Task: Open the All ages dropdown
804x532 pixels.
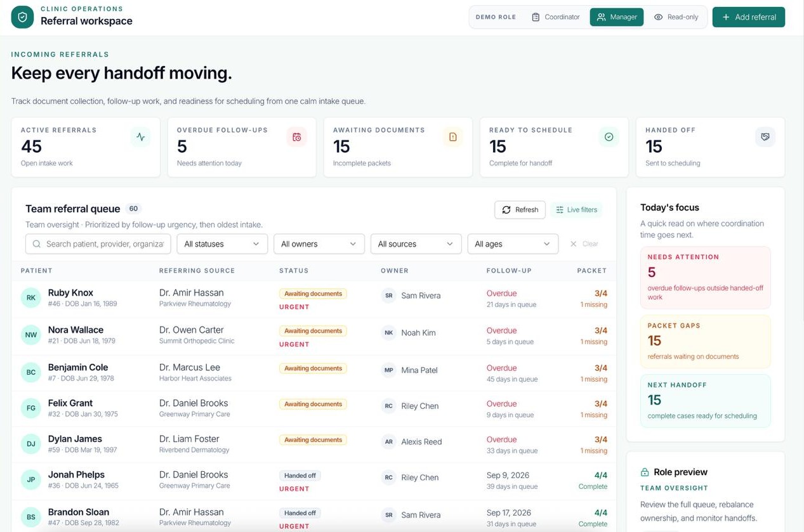Action: 513,244
